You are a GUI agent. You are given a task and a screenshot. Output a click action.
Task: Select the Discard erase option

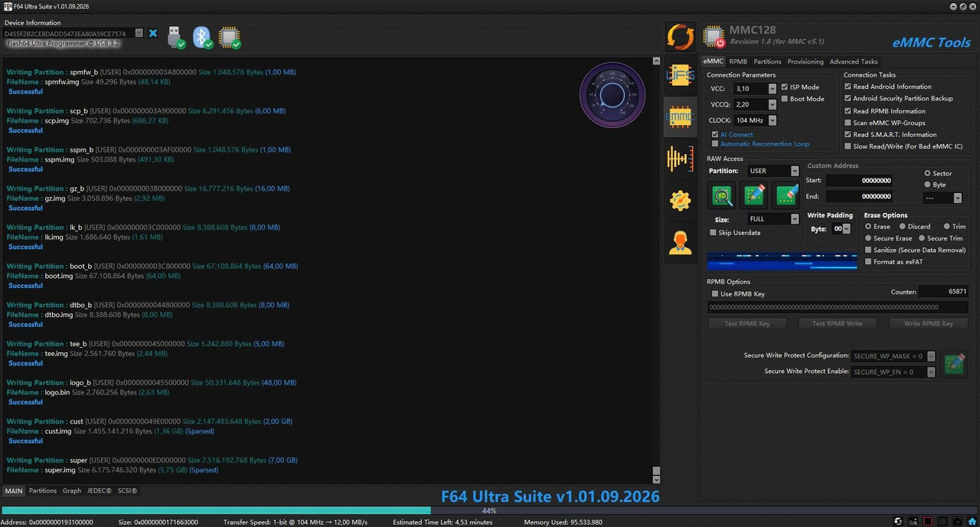pos(903,227)
